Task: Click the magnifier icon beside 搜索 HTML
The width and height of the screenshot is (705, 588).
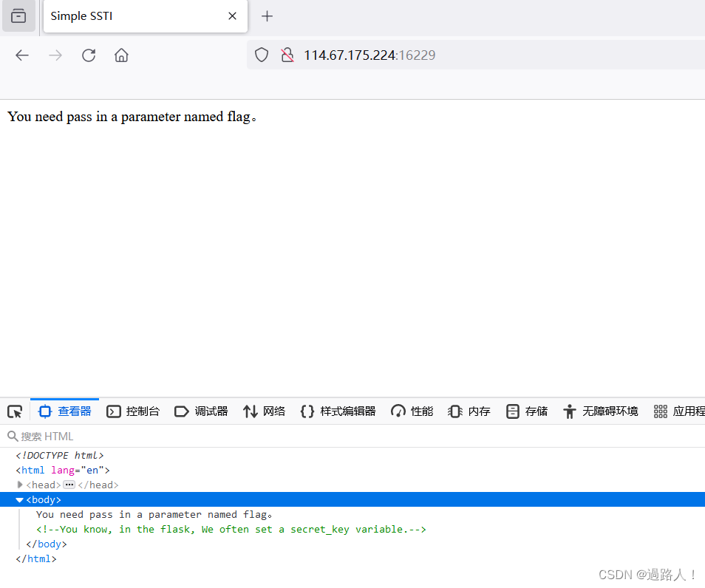Action: 10,436
